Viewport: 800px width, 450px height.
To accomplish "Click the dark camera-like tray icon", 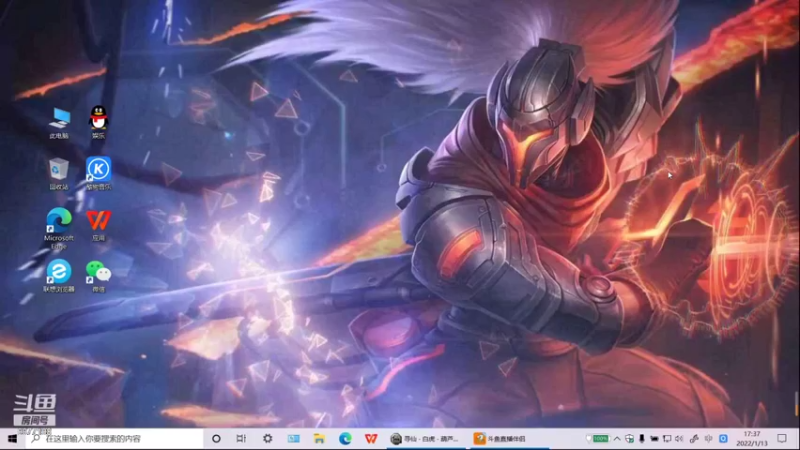I will (x=654, y=439).
